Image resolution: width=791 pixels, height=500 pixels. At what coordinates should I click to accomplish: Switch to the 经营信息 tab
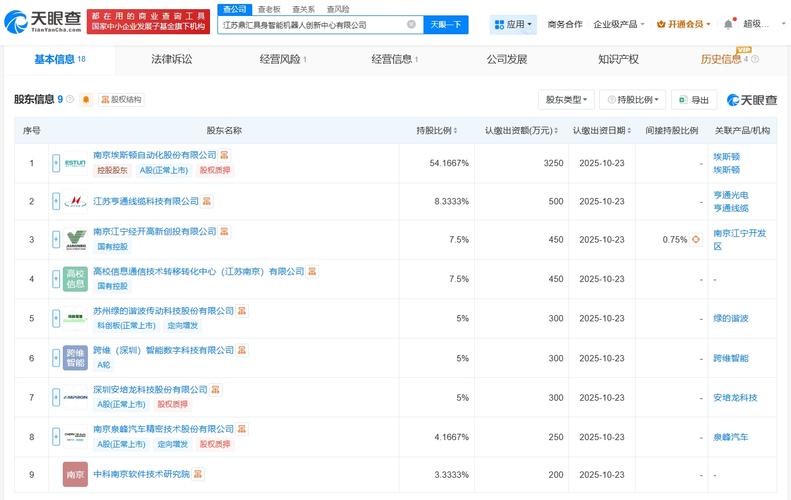394,60
